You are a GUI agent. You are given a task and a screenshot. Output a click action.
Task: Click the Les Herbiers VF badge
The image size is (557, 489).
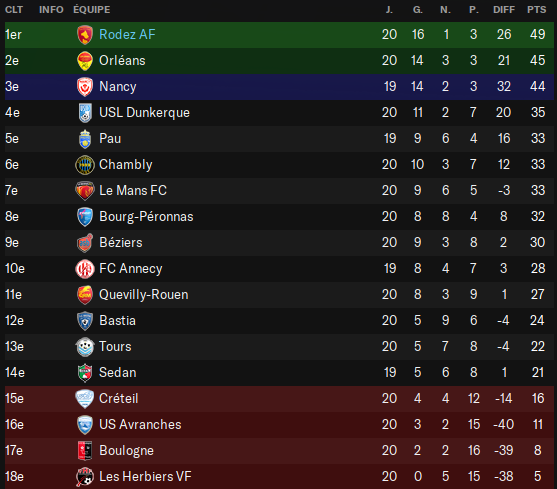click(85, 477)
